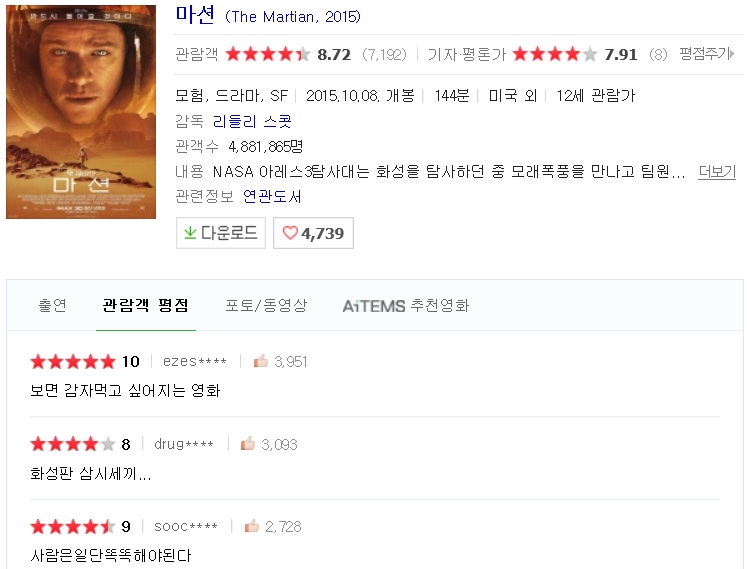Expand synopsis with 더보기 link
The image size is (747, 569).
tap(716, 171)
